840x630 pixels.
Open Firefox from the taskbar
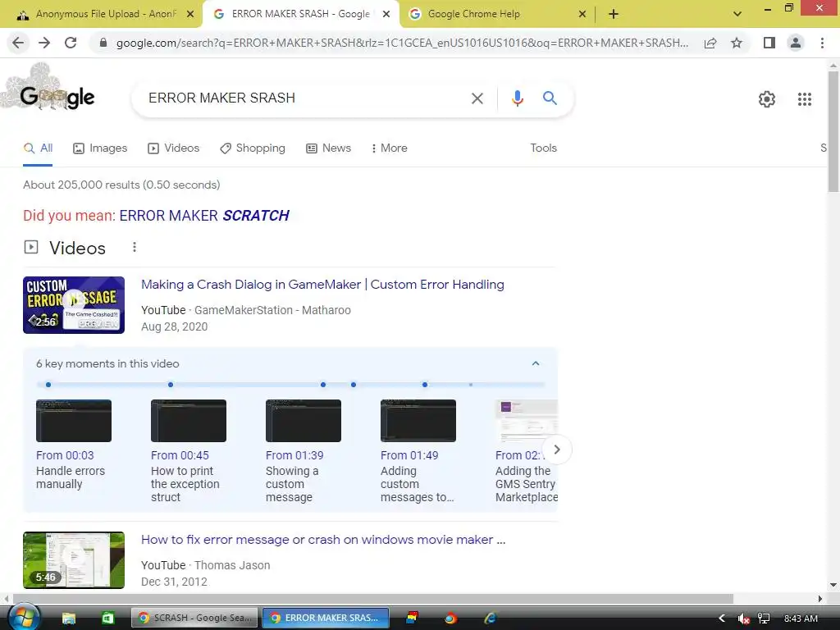coord(450,618)
